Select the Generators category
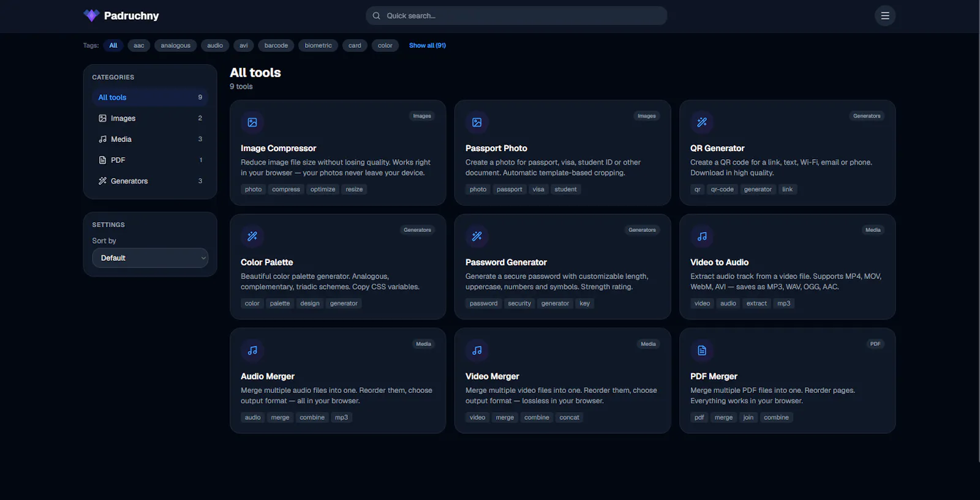The height and width of the screenshot is (500, 980). (x=150, y=181)
